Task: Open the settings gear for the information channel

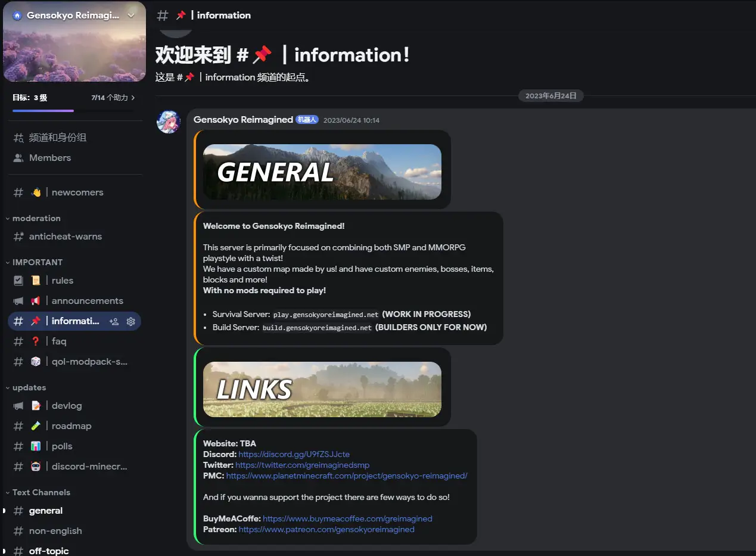Action: (130, 321)
